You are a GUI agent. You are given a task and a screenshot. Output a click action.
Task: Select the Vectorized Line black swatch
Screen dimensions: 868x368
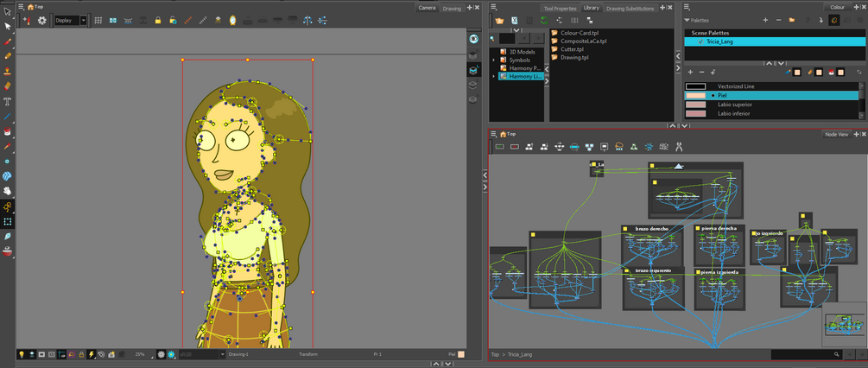[x=695, y=86]
